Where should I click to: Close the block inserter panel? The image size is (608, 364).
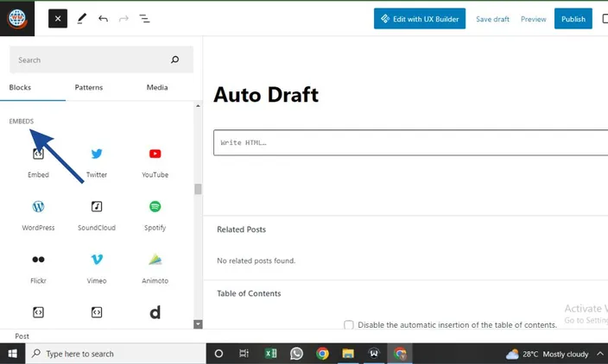click(x=58, y=19)
